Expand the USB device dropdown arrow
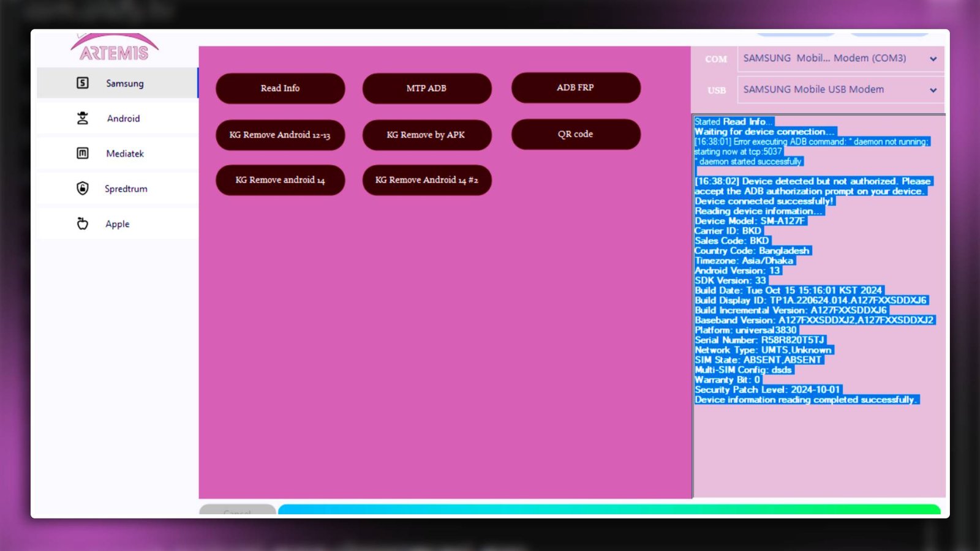The image size is (980, 551). coord(932,90)
